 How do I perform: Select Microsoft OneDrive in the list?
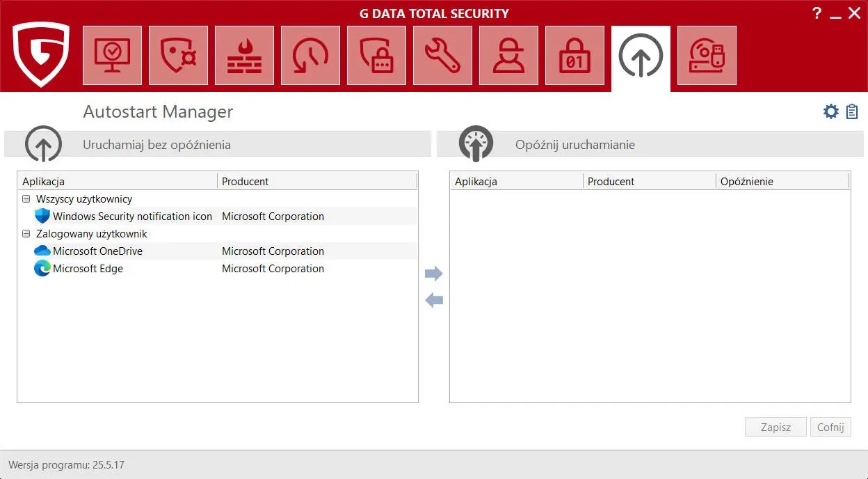[x=97, y=251]
